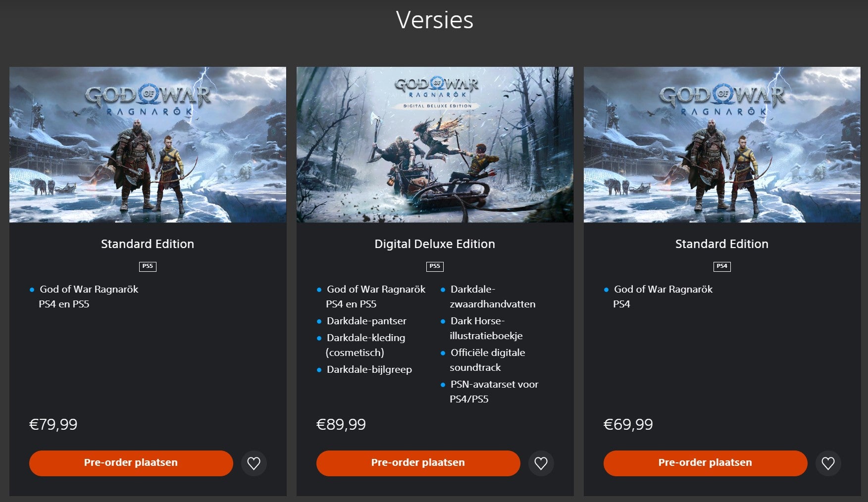The height and width of the screenshot is (502, 868).
Task: Open the PS5 Standard Edition cover image
Action: tap(148, 145)
